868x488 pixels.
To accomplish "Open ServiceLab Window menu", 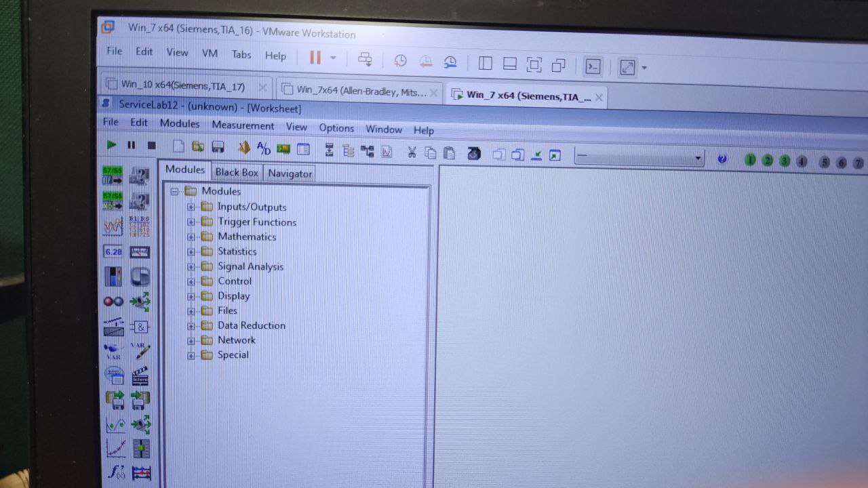I will [384, 129].
